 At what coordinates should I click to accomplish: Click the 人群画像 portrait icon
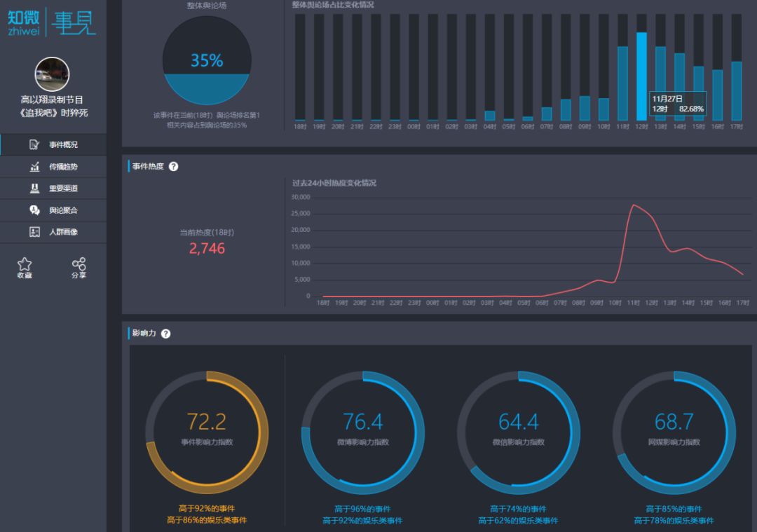pos(34,232)
